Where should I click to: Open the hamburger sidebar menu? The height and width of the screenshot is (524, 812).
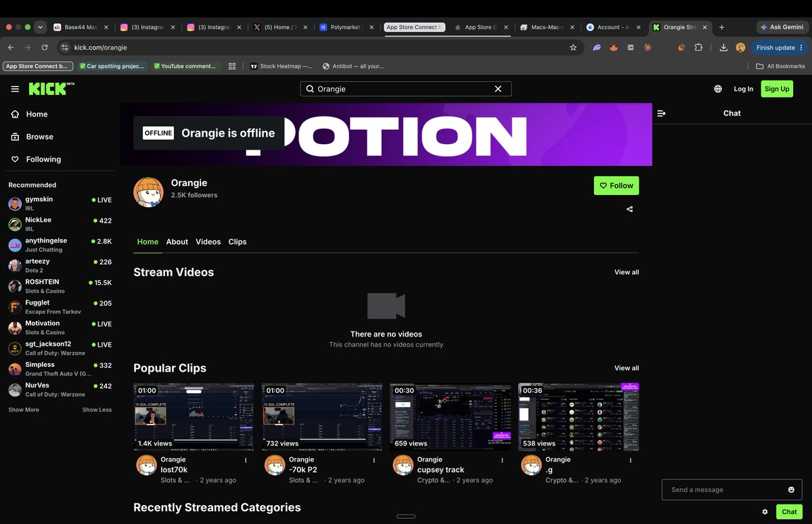click(x=15, y=89)
